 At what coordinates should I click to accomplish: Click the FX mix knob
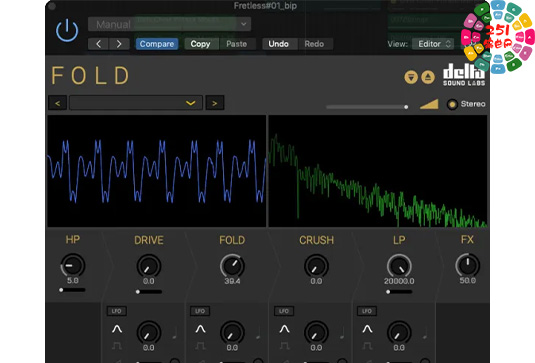467,265
